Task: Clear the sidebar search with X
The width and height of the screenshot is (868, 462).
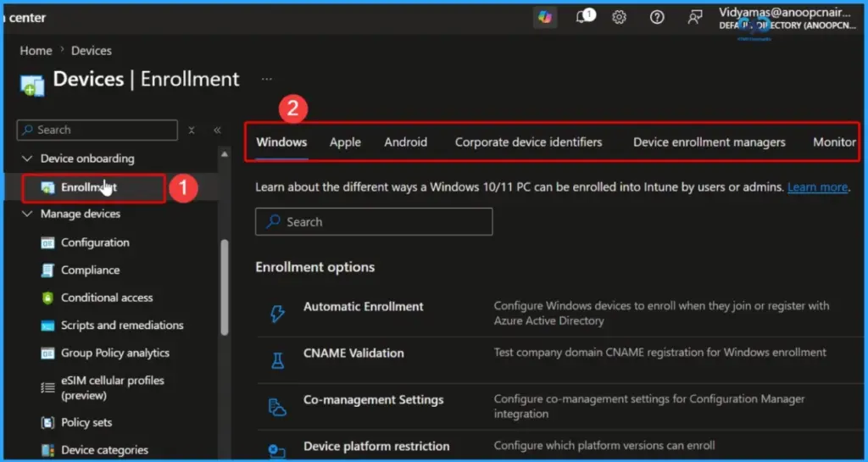Action: pos(192,130)
